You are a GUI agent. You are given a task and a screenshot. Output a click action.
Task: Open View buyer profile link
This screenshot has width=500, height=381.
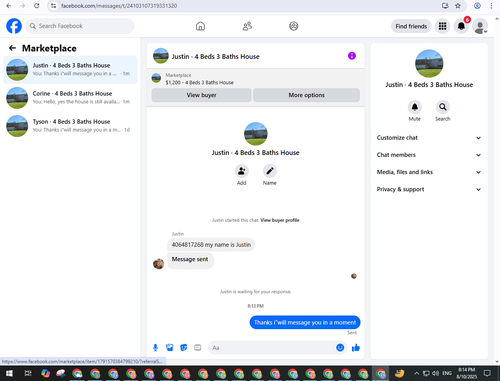point(280,220)
